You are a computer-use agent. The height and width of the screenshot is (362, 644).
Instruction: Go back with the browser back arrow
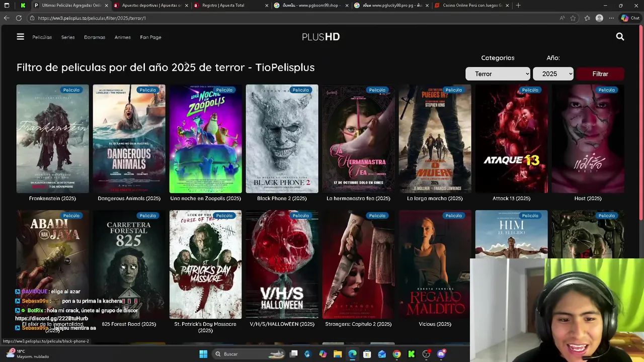(7, 18)
